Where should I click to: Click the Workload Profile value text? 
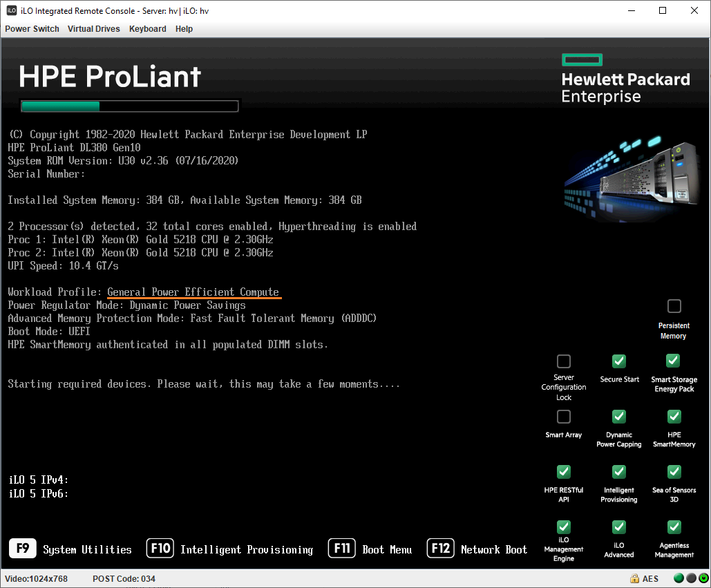click(x=193, y=292)
